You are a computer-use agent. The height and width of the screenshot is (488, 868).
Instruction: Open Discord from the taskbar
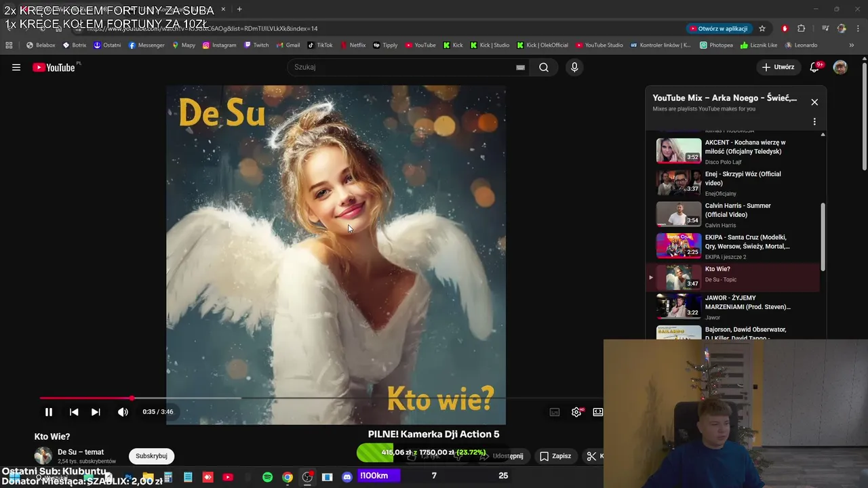tap(347, 477)
